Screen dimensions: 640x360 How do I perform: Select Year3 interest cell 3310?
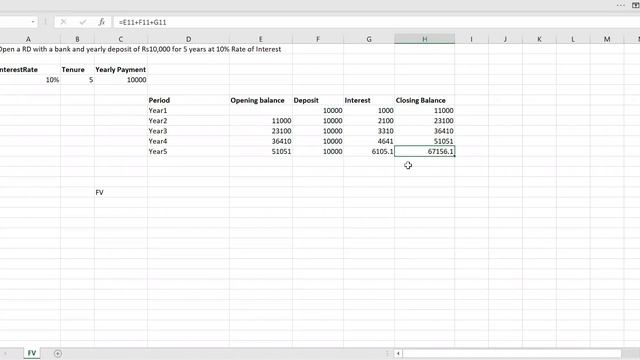coord(369,131)
